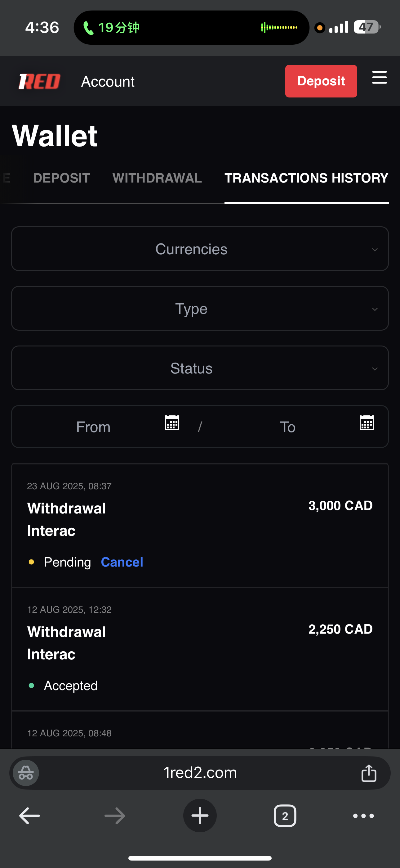Tap the 1red2.com address bar
400x868 pixels.
(200, 773)
